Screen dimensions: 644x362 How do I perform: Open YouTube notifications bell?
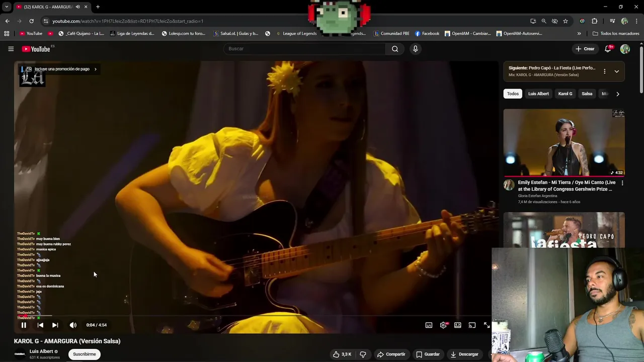pyautogui.click(x=608, y=49)
